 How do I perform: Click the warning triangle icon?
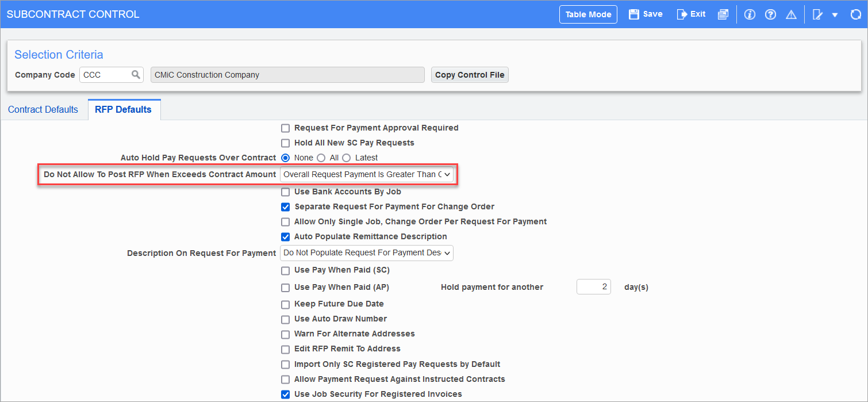[791, 14]
